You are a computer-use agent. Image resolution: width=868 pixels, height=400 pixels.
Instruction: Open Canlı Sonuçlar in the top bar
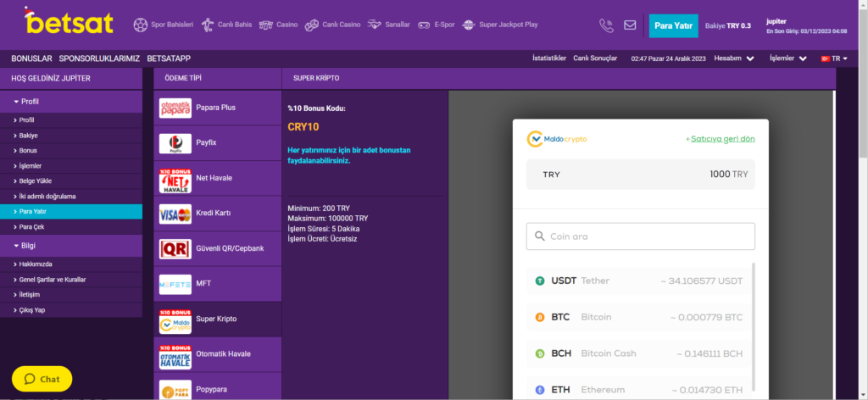pyautogui.click(x=595, y=58)
